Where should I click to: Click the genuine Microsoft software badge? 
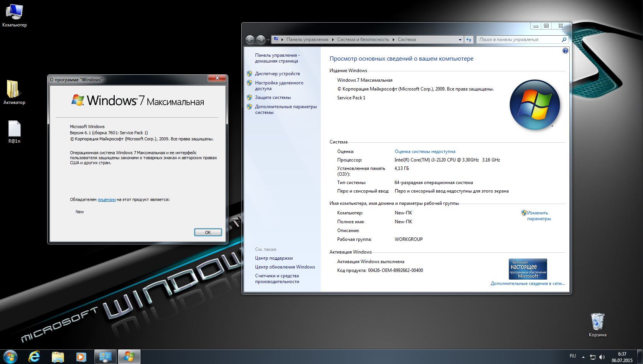[x=528, y=269]
